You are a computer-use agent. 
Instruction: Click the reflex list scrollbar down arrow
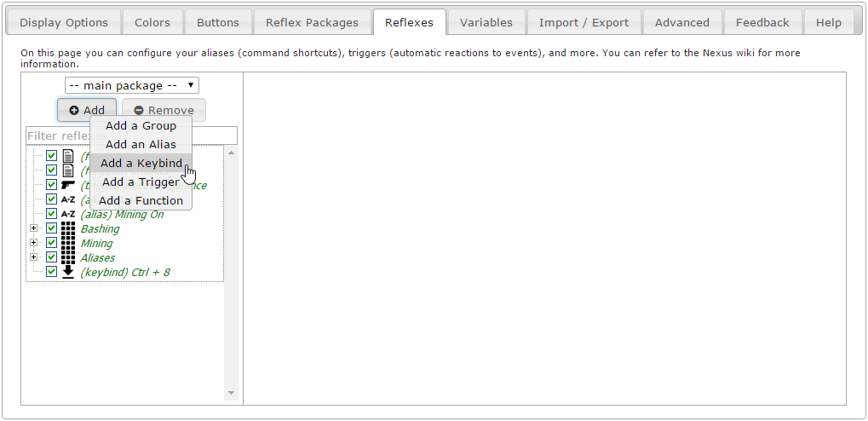pyautogui.click(x=230, y=393)
